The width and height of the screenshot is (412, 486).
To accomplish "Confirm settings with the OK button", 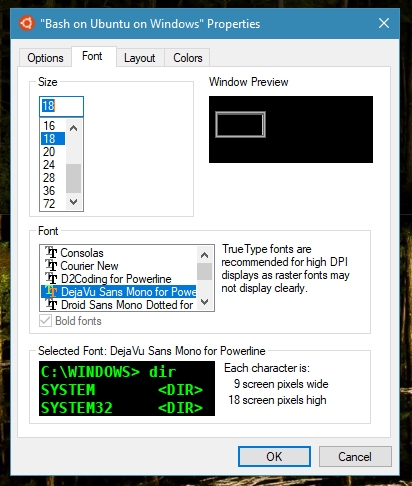I will (x=274, y=456).
